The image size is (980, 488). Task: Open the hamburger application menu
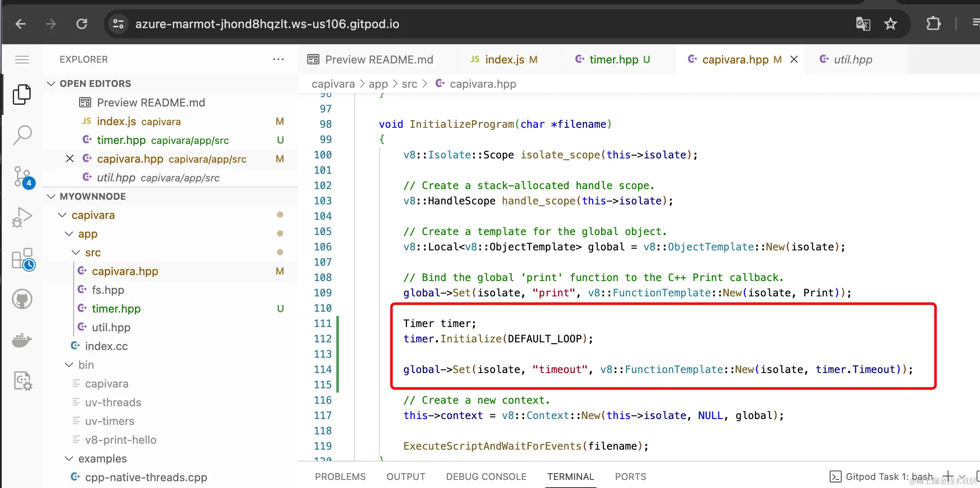click(x=22, y=60)
